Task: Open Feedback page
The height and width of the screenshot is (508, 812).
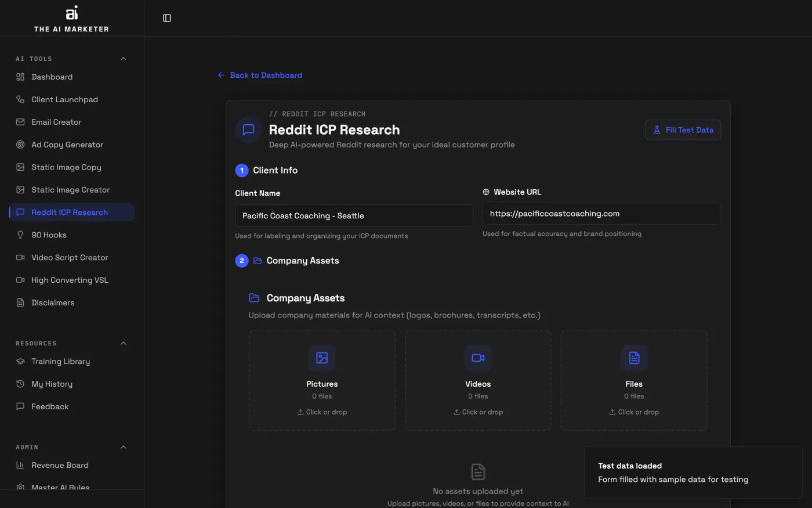Action: tap(72, 406)
